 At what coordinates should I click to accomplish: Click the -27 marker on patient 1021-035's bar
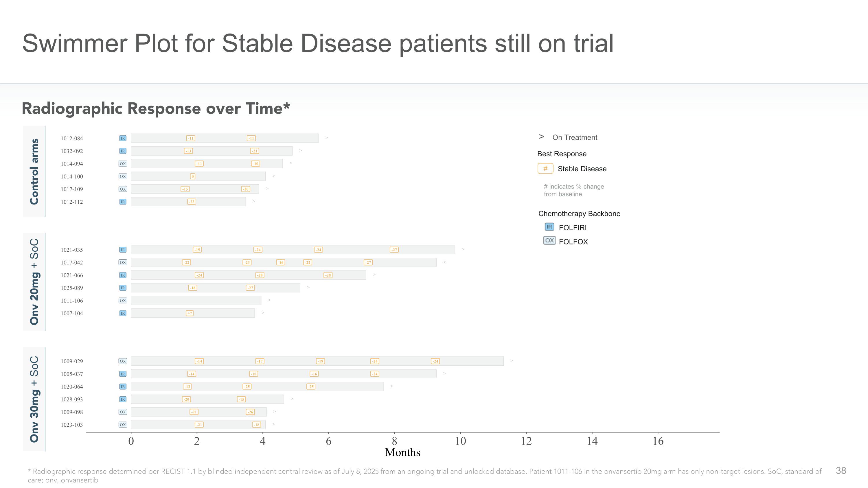[x=394, y=250]
